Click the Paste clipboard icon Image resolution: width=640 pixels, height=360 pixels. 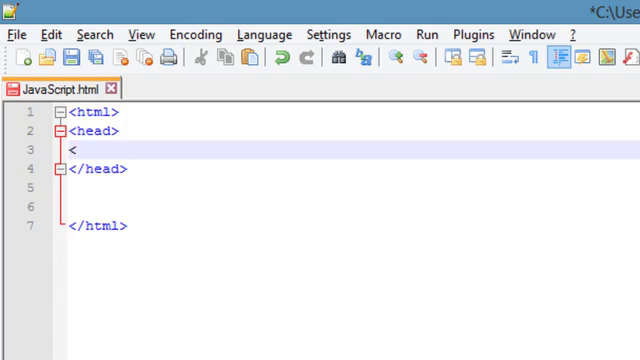[x=249, y=57]
